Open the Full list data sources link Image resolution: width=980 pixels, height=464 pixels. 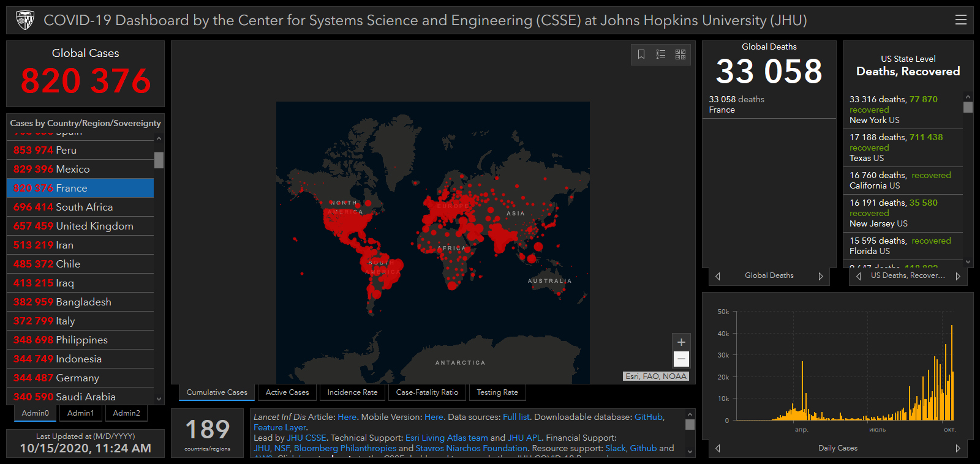[516, 417]
